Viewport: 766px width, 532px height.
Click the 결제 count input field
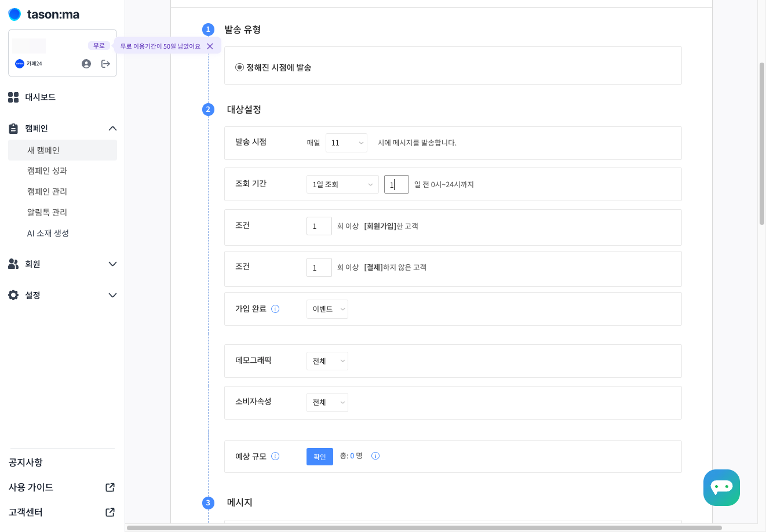point(319,268)
